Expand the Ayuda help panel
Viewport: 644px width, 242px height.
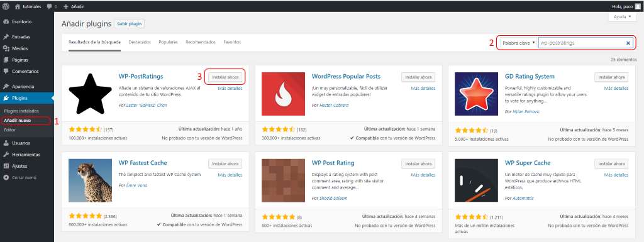coord(622,17)
